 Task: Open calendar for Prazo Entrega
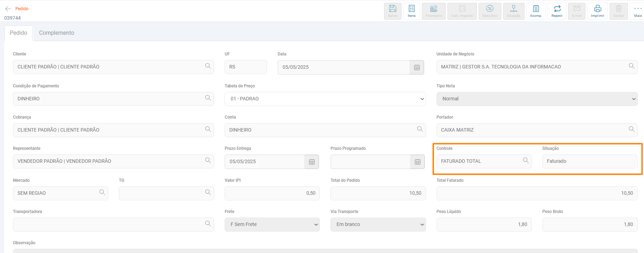click(311, 162)
